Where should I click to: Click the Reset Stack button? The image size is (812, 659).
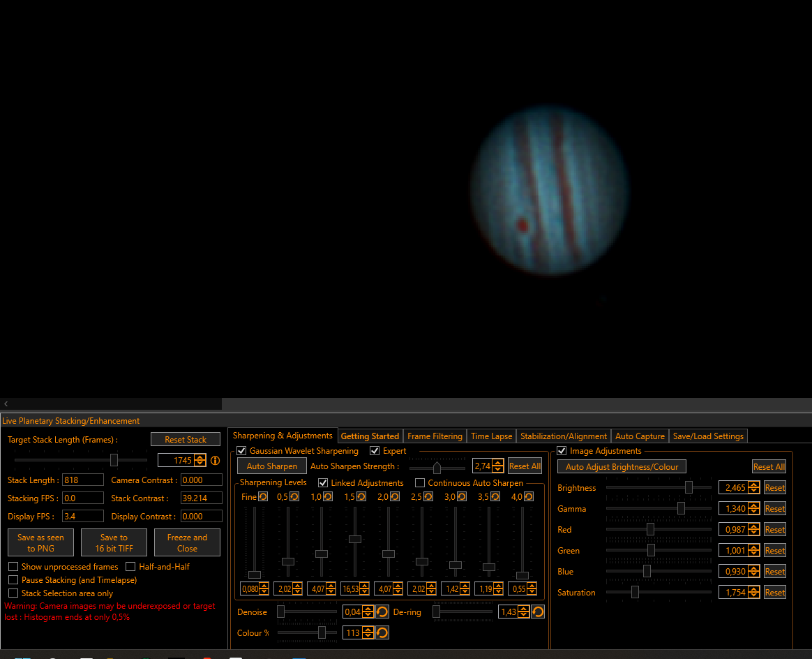click(186, 439)
